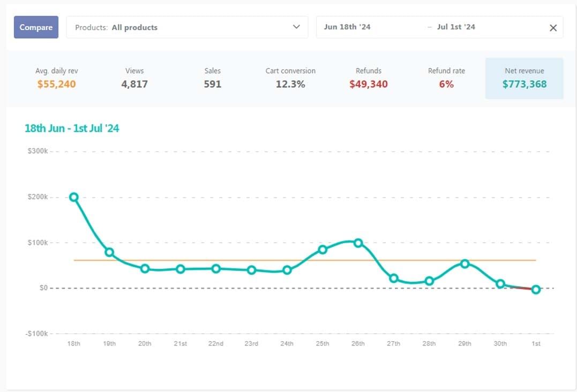Screen dimensions: 577x392
Task: Click the 29th data point marker
Action: [464, 263]
